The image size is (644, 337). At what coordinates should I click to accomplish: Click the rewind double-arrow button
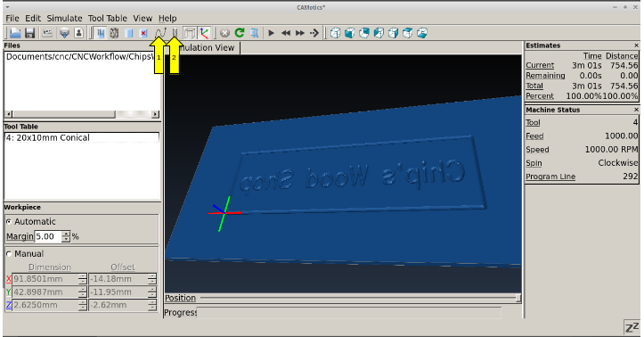[286, 33]
